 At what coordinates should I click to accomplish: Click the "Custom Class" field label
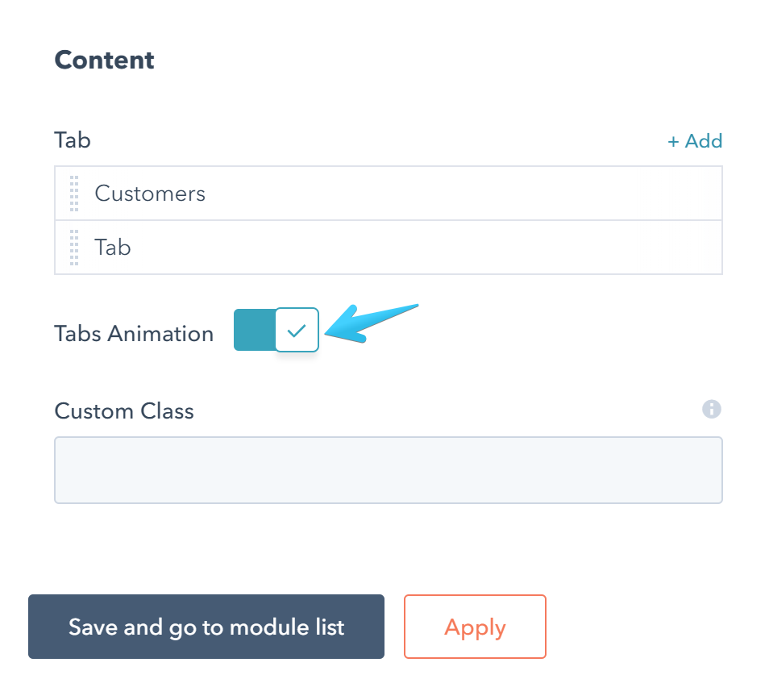(124, 411)
